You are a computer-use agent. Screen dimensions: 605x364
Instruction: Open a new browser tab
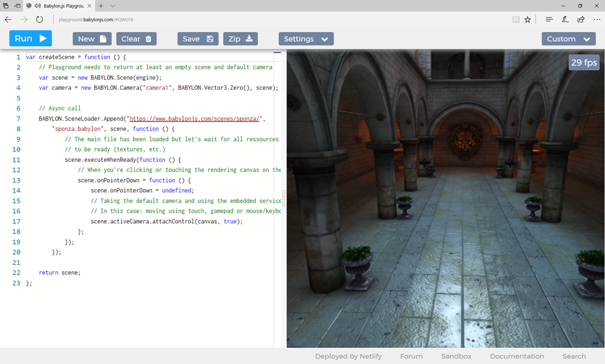point(100,6)
